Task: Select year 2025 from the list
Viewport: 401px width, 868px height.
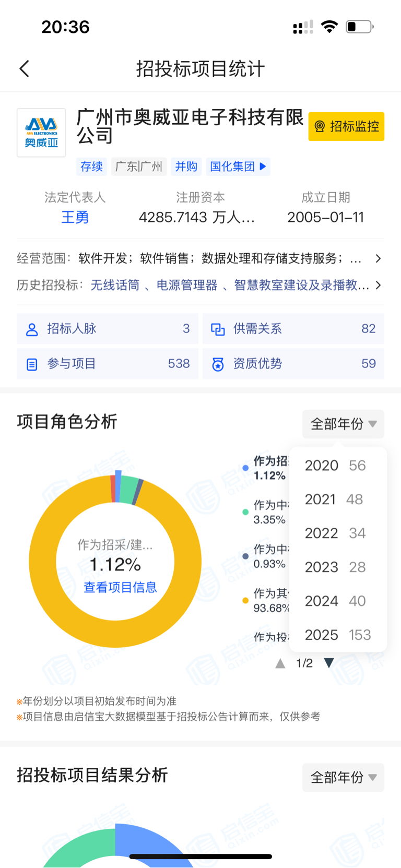Action: click(x=337, y=635)
